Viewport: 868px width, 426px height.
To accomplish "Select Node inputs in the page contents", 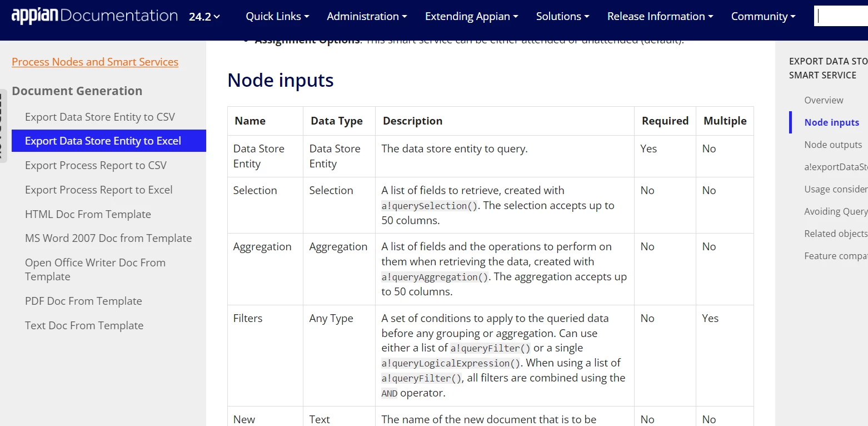I will tap(831, 122).
